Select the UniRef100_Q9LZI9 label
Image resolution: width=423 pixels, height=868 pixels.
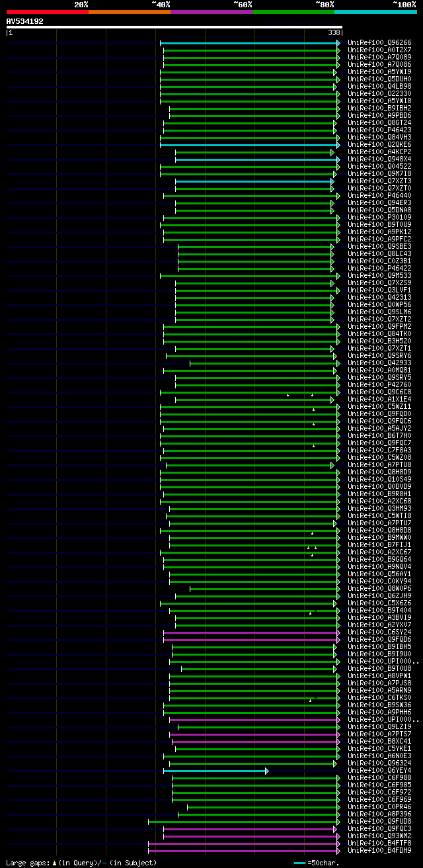379,727
